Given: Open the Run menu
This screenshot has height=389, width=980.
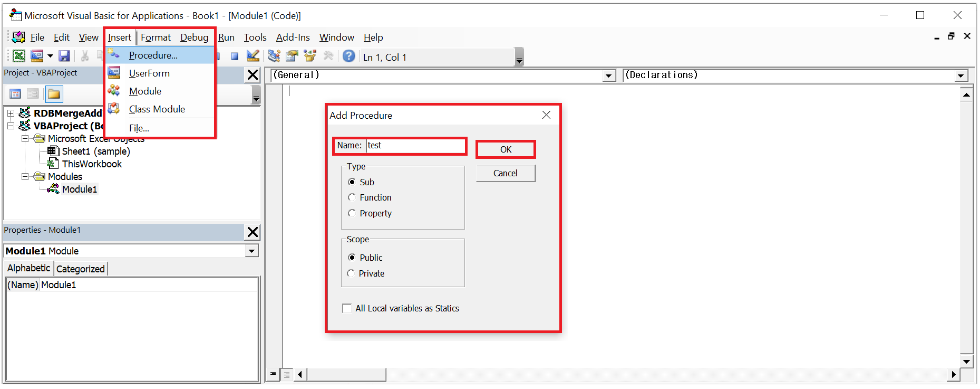Looking at the screenshot, I should 226,37.
